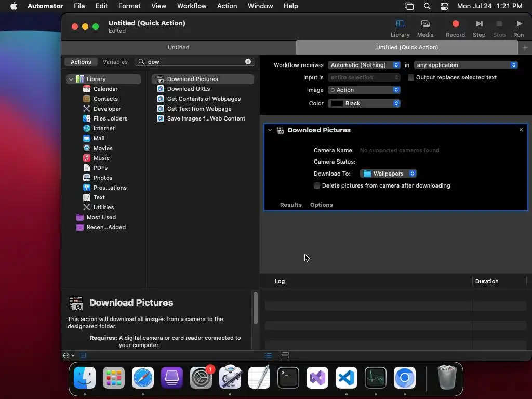Select Movies category in Library
The image size is (532, 399).
103,148
